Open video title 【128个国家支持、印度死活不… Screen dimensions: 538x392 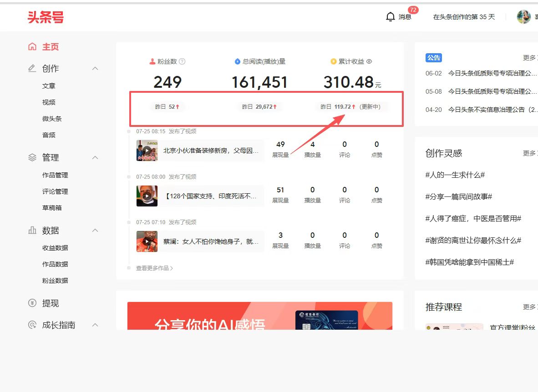(x=211, y=196)
